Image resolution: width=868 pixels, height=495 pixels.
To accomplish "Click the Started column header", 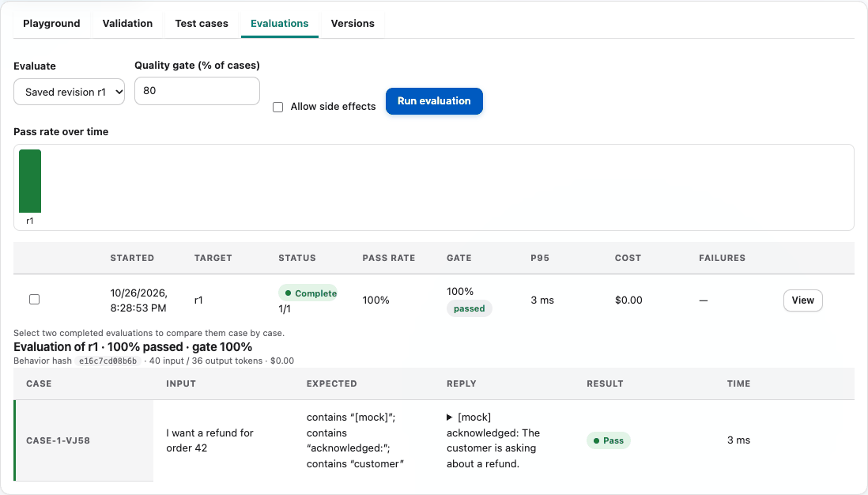I will [x=132, y=258].
